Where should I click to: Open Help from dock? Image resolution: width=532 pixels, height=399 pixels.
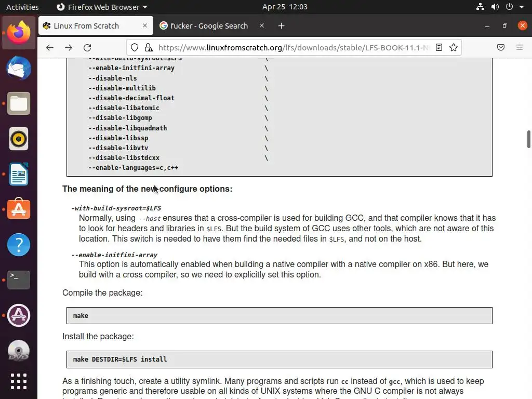coord(19,245)
